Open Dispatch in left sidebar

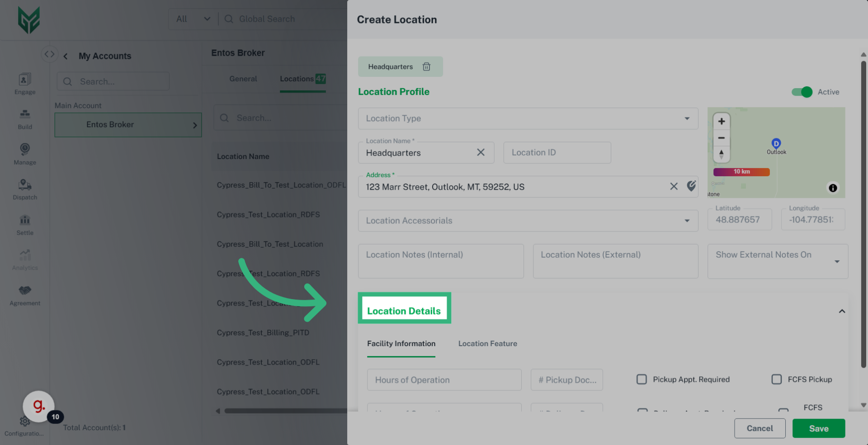pos(25,189)
